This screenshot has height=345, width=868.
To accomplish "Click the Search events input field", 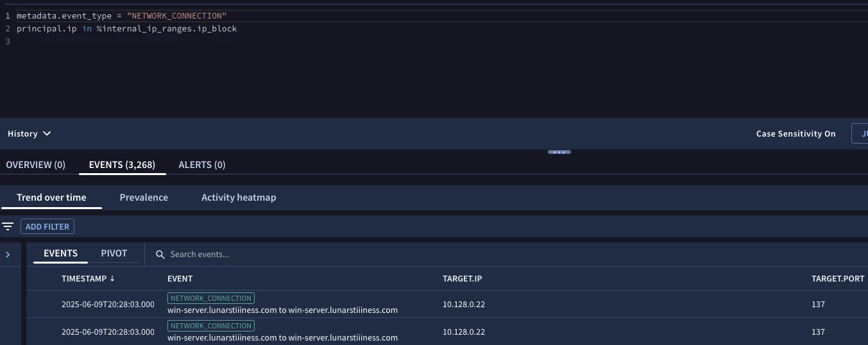I will [x=200, y=255].
